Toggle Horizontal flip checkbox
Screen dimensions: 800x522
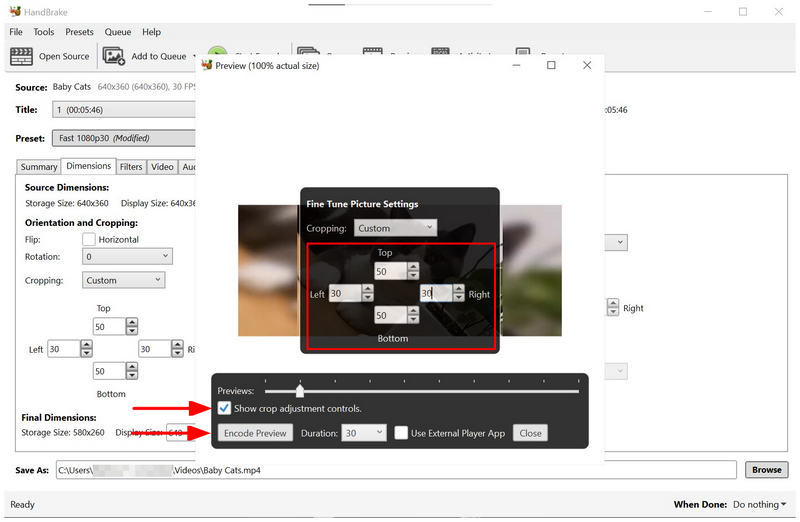pos(89,239)
